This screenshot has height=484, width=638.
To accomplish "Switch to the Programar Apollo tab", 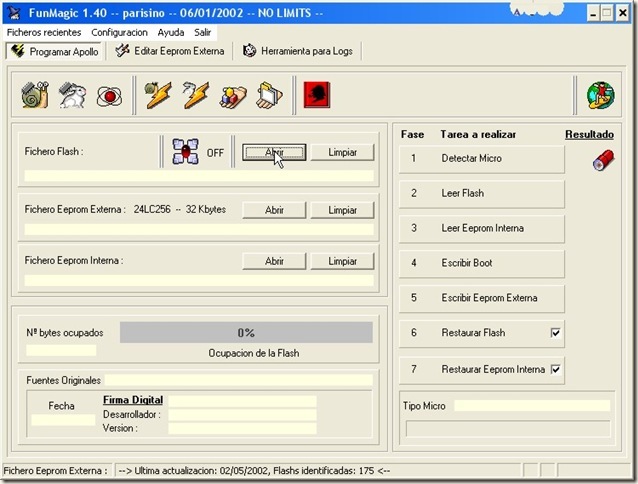I will (55, 52).
